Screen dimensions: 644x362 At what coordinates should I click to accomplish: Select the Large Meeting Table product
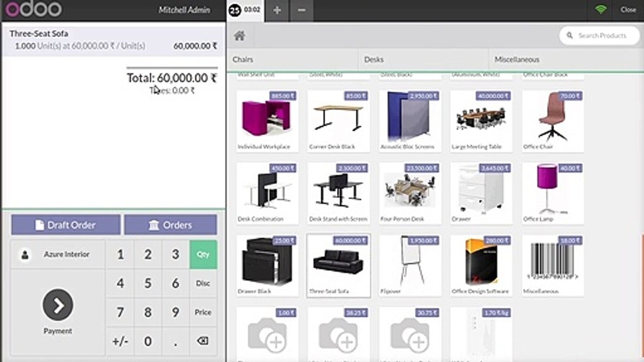[481, 121]
